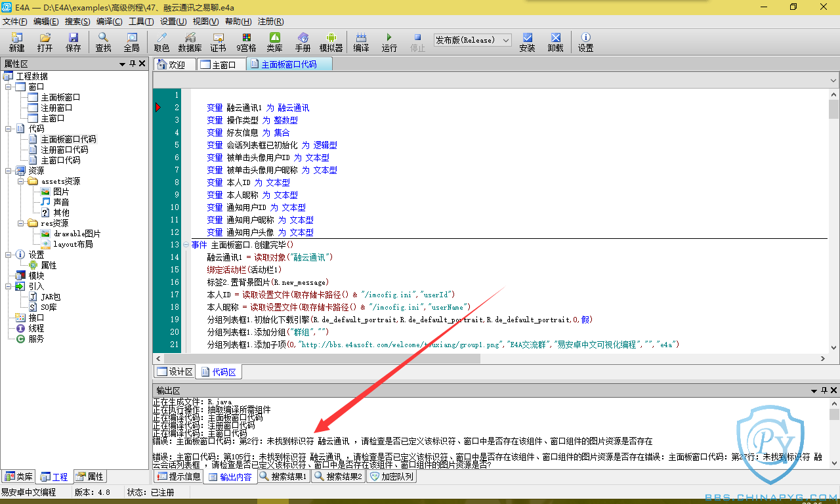Click the 设置 (Settings) toolbar icon
Viewport: 840px width, 504px height.
[585, 42]
